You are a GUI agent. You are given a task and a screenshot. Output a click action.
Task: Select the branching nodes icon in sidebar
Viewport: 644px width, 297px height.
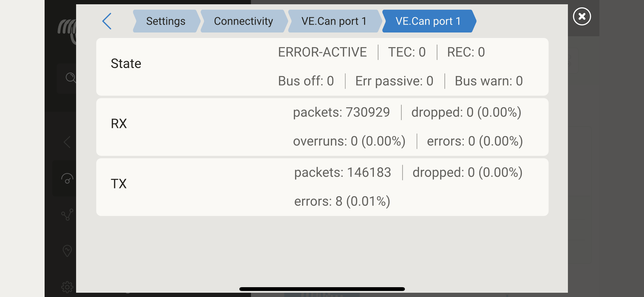point(67,215)
